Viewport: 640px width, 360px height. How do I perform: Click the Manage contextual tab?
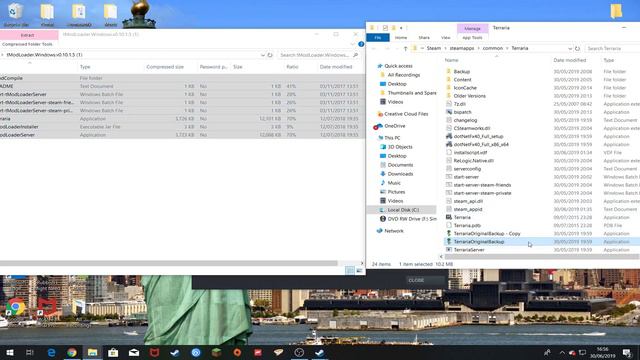pos(472,29)
